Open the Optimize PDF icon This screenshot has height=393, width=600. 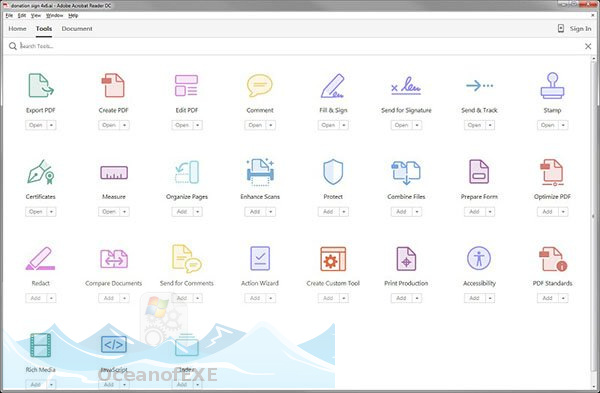click(552, 173)
